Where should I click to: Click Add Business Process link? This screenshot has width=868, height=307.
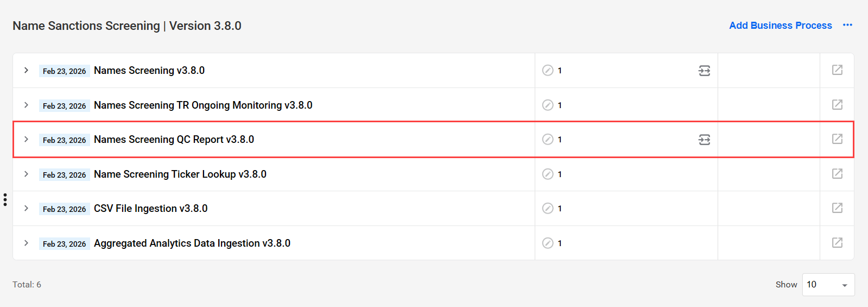point(780,26)
